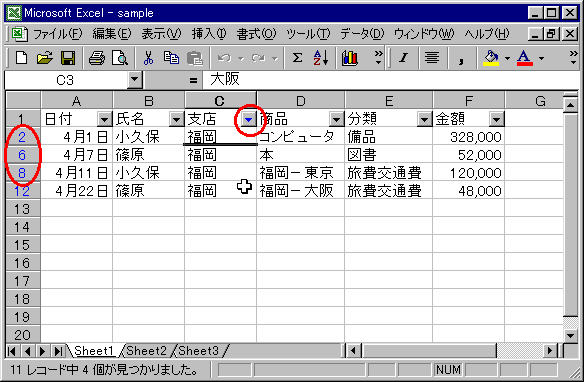Image resolution: width=584 pixels, height=382 pixels.
Task: Select column header D
Action: pyautogui.click(x=301, y=101)
